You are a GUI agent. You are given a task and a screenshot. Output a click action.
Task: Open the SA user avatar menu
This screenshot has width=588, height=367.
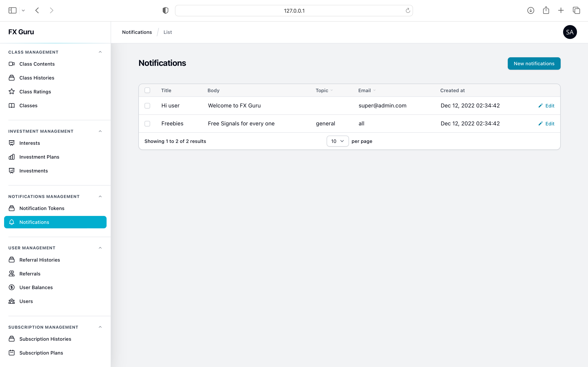[x=570, y=32]
